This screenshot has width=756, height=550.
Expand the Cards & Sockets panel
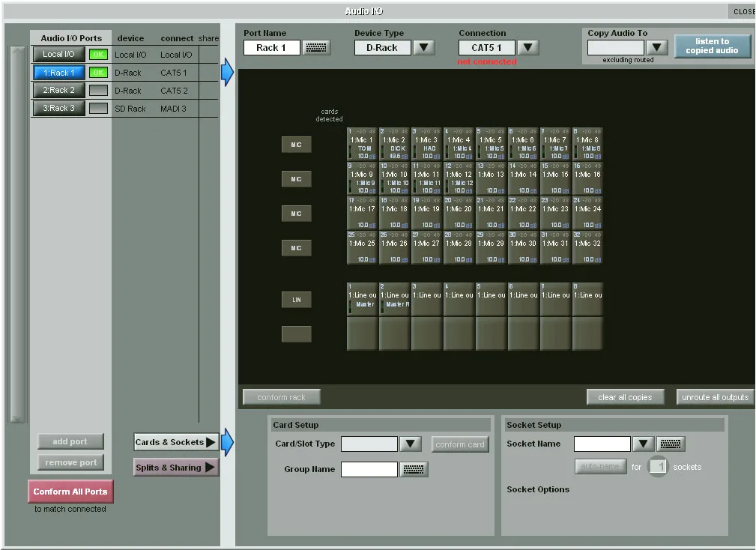pos(176,443)
